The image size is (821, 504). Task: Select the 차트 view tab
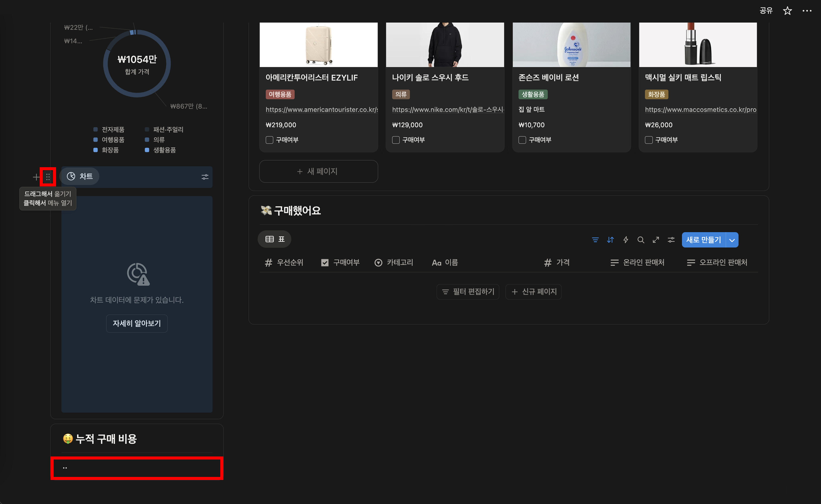tap(80, 176)
